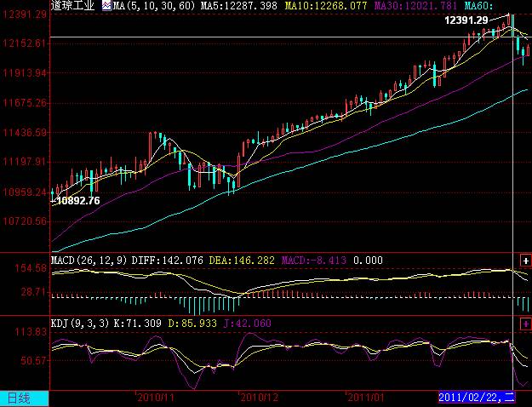Click the MACD:-8.413 value

coord(314,261)
